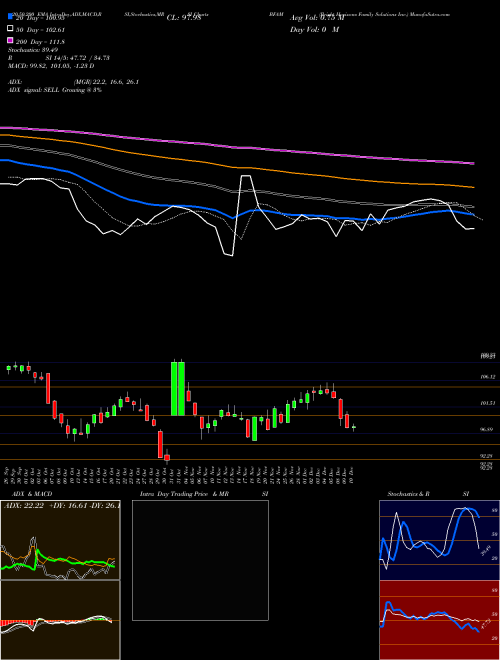Click the last small green candlestick
The height and width of the screenshot is (660, 500).
pyautogui.click(x=354, y=428)
